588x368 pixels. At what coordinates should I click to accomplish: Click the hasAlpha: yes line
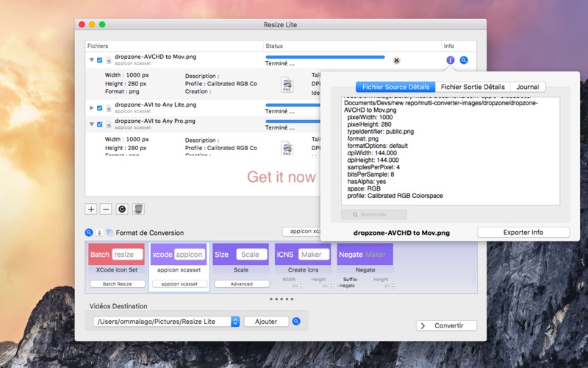(x=366, y=181)
